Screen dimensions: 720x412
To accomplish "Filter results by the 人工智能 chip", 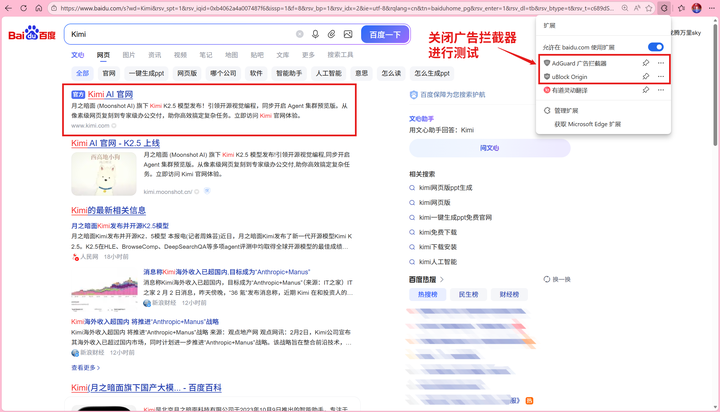I will 328,73.
